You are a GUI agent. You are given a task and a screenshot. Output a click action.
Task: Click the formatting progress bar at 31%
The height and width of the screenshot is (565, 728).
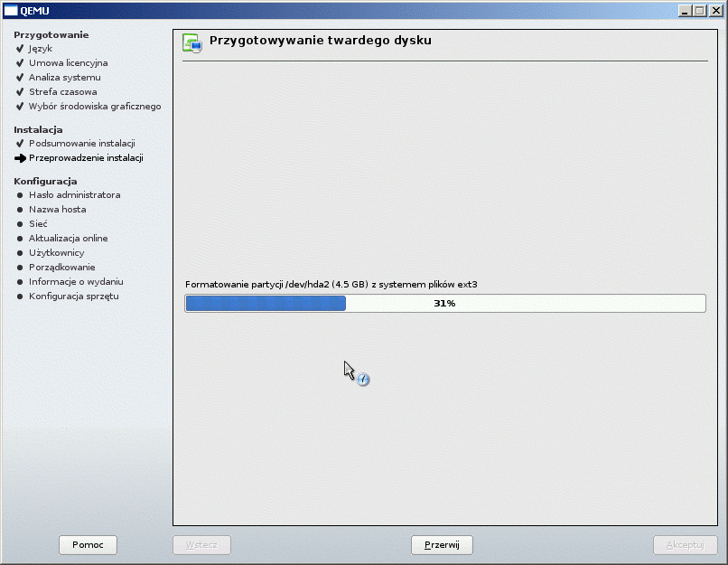444,304
